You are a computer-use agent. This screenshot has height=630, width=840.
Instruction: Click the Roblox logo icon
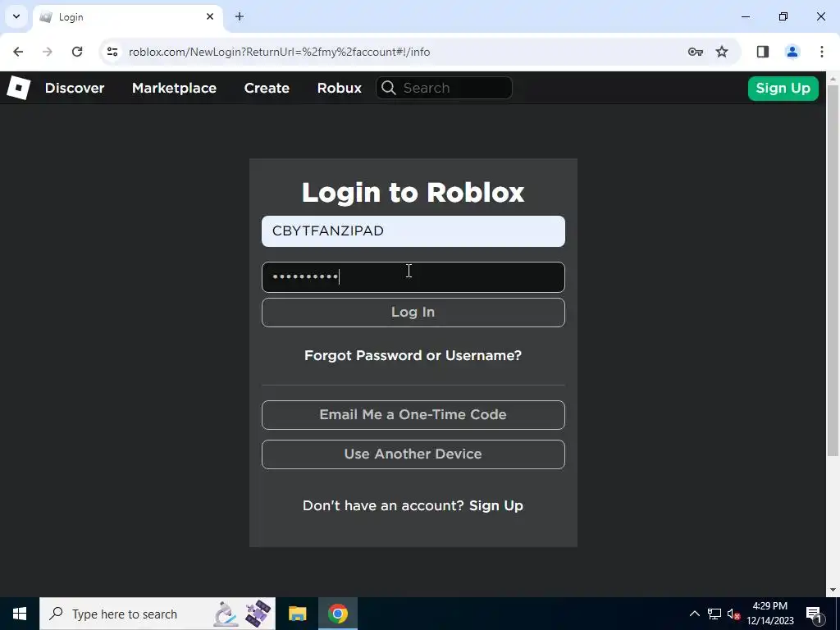(18, 88)
